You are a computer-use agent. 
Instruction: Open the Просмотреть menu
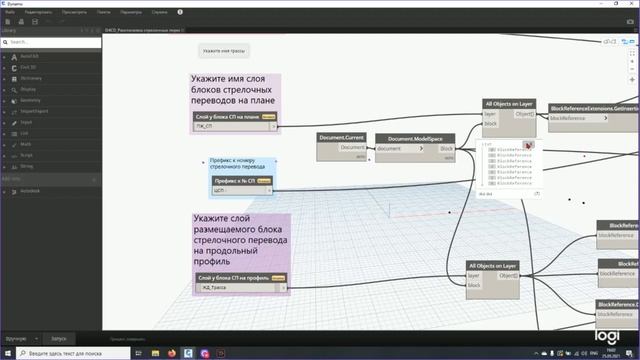pos(74,12)
